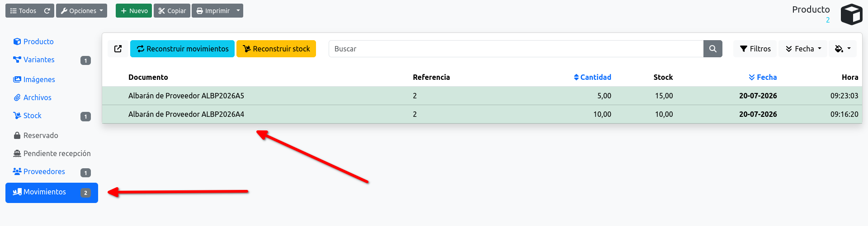Click the refresh icon next to Todos
This screenshot has width=868, height=226.
(x=47, y=11)
